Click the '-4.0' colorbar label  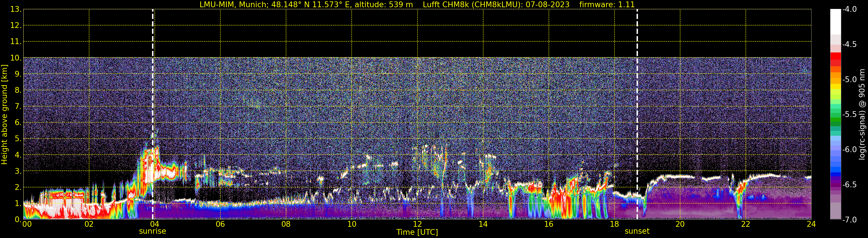click(850, 9)
